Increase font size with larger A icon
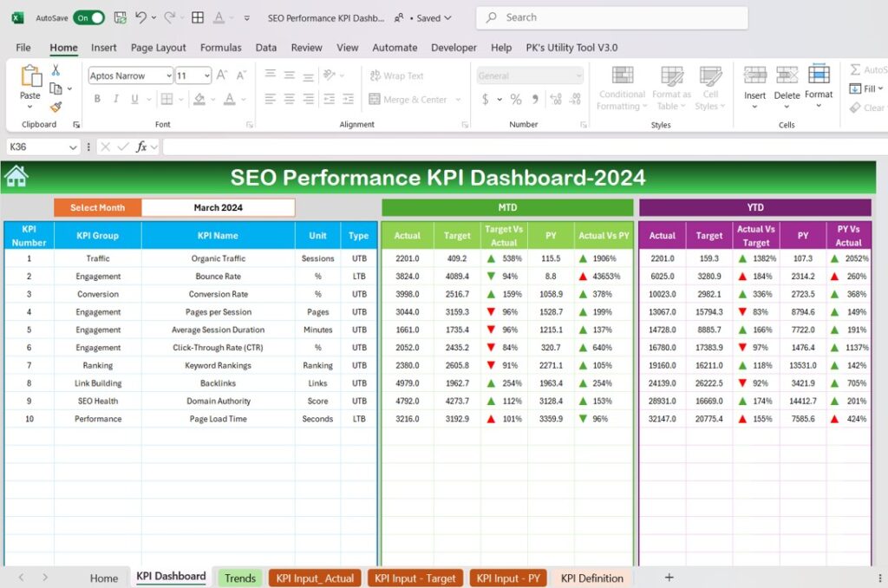The image size is (888, 588). (222, 75)
